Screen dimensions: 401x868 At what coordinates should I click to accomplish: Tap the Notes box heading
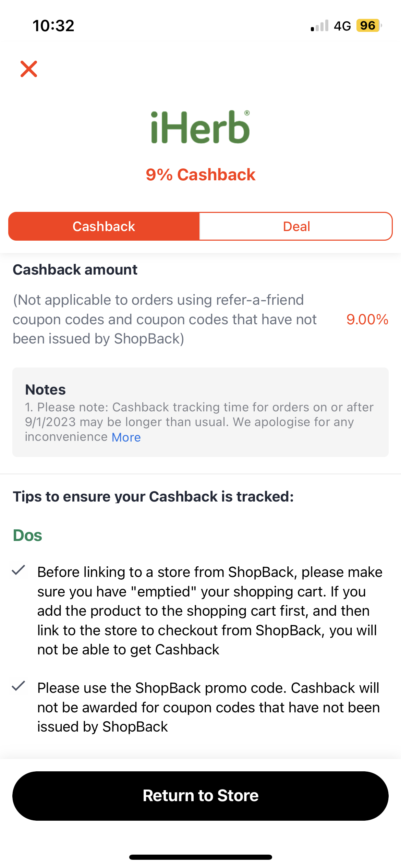pos(45,390)
